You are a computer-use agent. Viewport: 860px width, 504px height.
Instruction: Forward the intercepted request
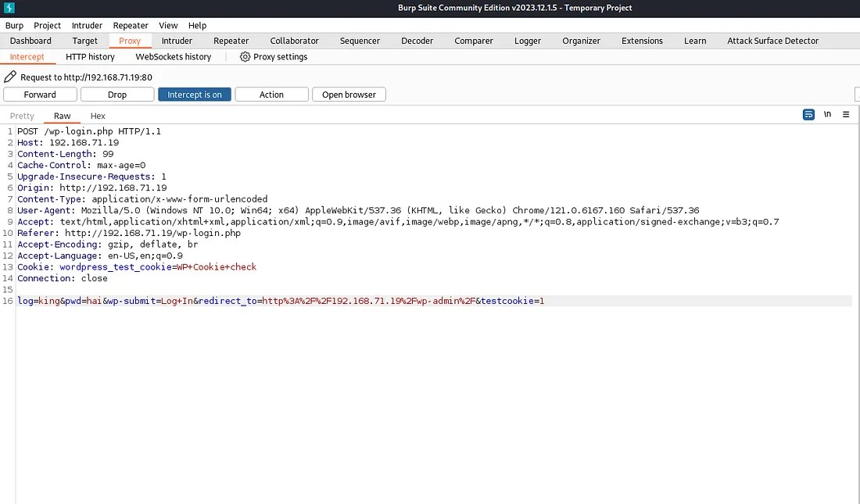(x=40, y=95)
